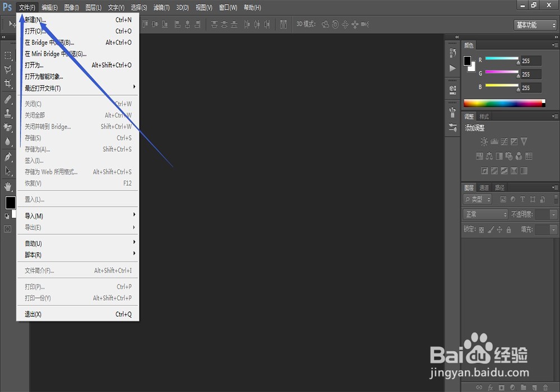Open the History panel icon
Image resolution: width=560 pixels, height=392 pixels.
(x=452, y=53)
